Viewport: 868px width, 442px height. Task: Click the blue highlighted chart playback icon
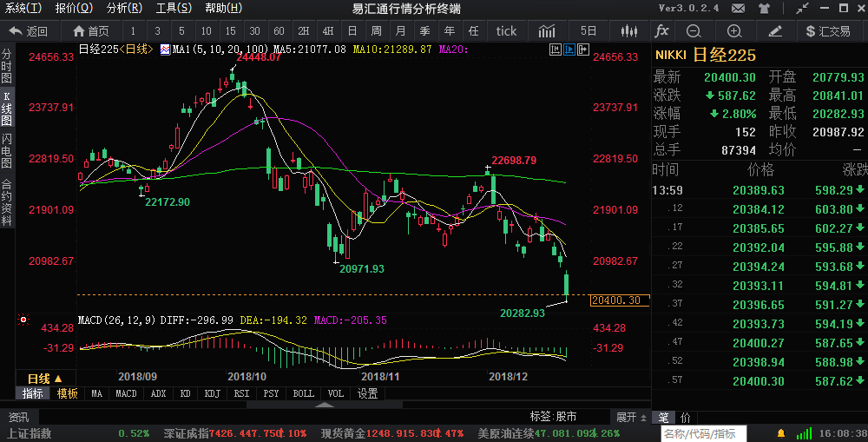pyautogui.click(x=569, y=49)
